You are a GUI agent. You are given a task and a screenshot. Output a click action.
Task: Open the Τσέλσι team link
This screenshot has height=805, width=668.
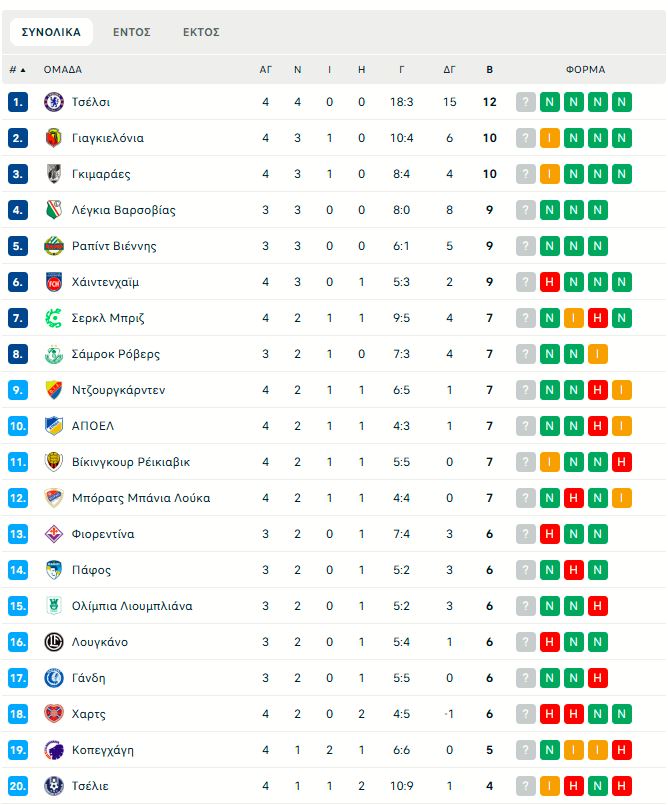click(x=91, y=102)
